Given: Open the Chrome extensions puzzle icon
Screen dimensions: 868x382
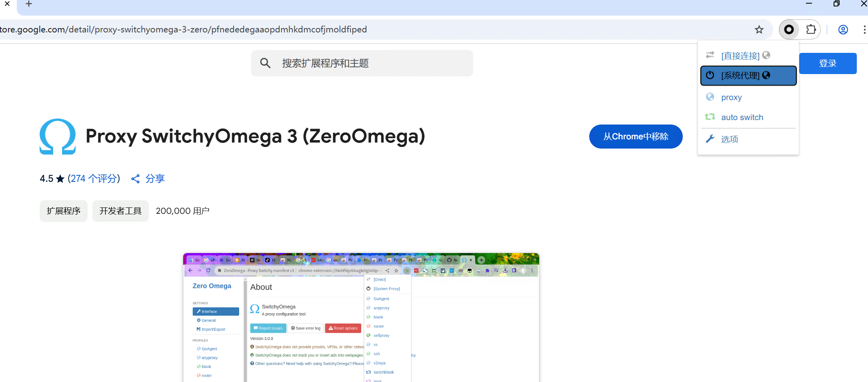Looking at the screenshot, I should click(811, 30).
